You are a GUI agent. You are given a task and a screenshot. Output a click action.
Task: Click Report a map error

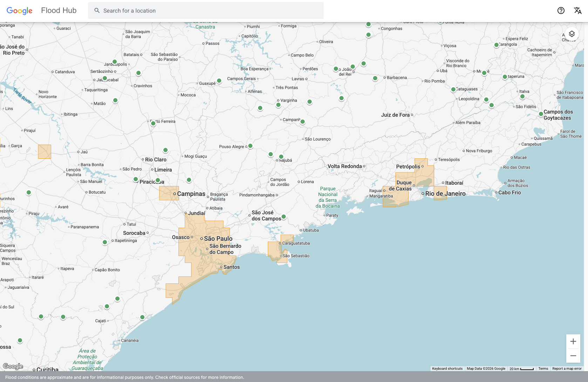point(567,369)
